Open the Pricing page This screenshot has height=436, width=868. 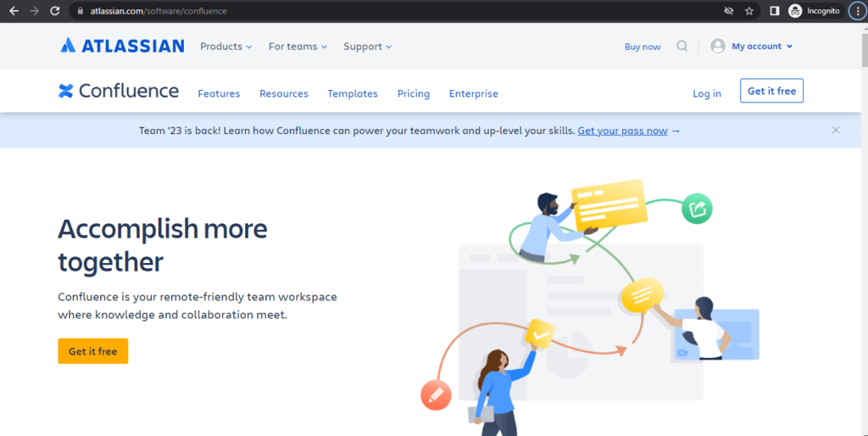coord(413,93)
